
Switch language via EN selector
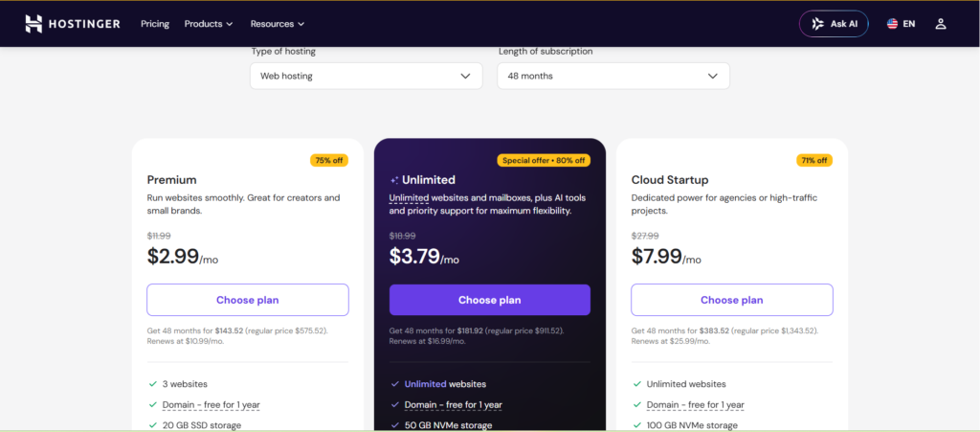[x=901, y=24]
